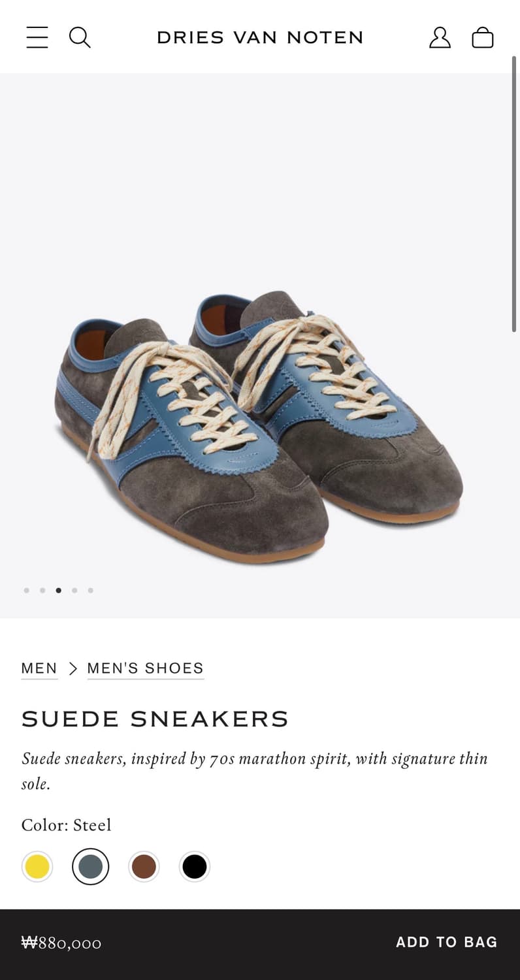Open the MEN breadcrumb link
Screen dimensions: 520x980
tap(39, 668)
